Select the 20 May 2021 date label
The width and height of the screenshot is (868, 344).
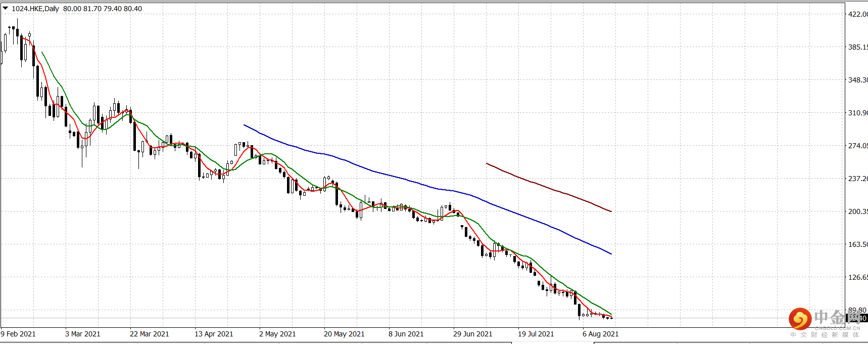tap(344, 334)
